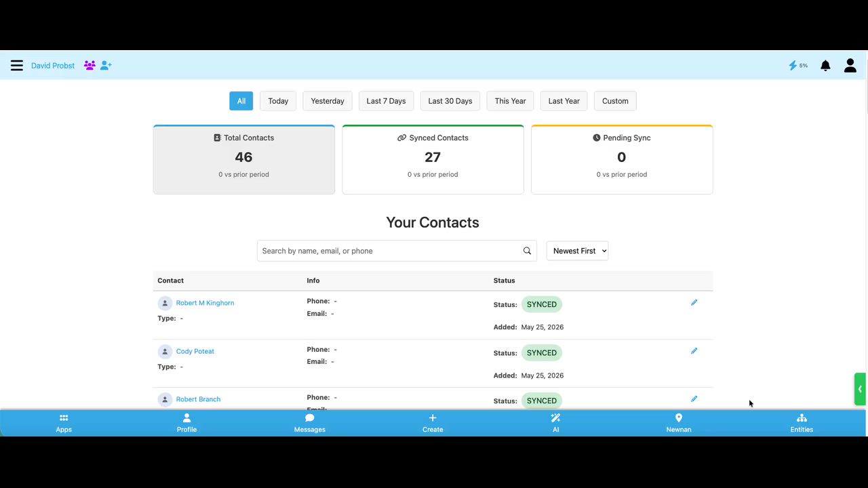Select the Last 7 Days filter
Screen dimensions: 868x488
click(386, 101)
